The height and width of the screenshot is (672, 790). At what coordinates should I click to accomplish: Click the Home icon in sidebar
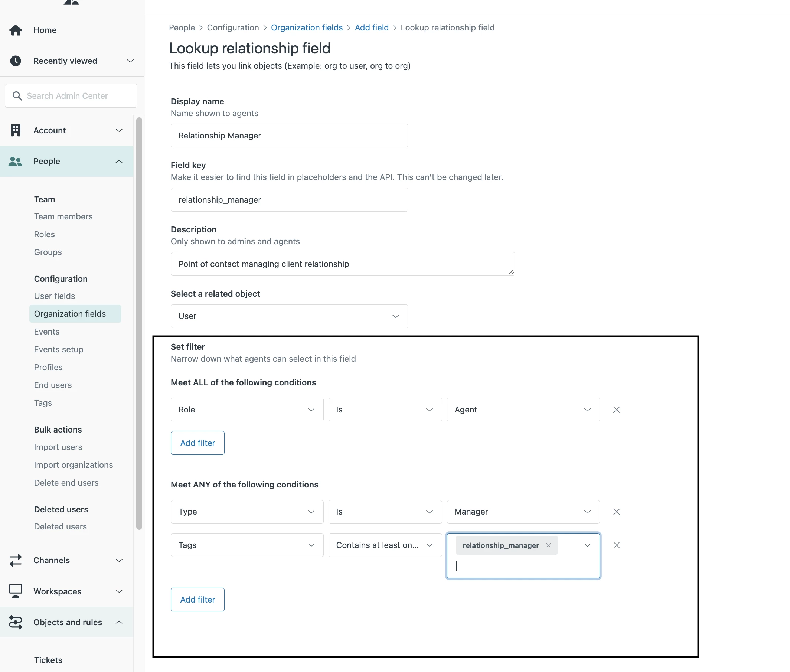click(15, 30)
